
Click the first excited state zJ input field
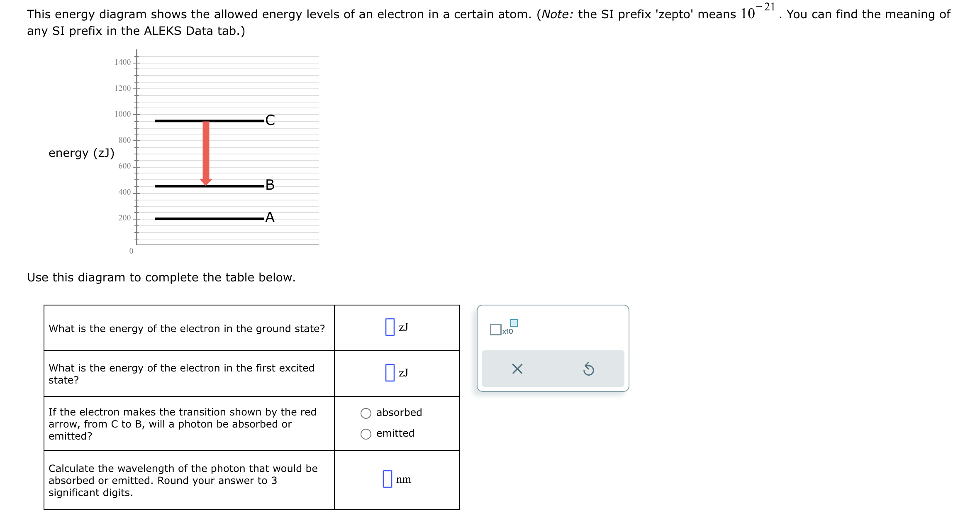(389, 373)
